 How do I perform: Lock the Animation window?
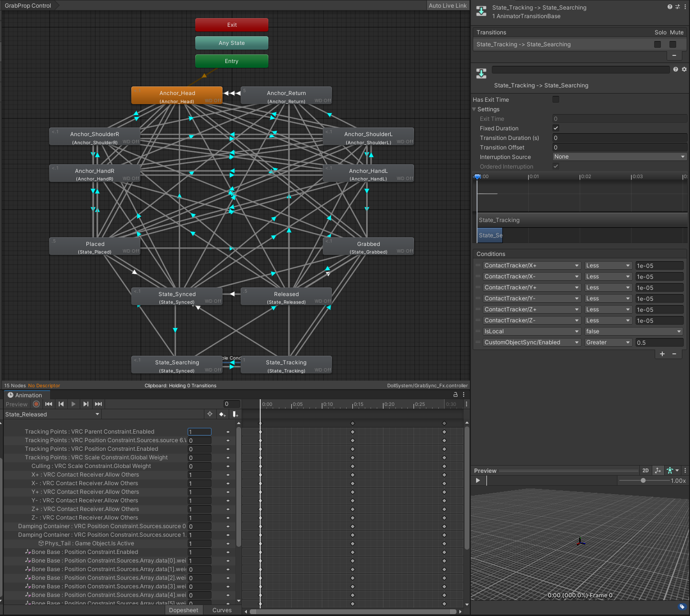[x=456, y=395]
